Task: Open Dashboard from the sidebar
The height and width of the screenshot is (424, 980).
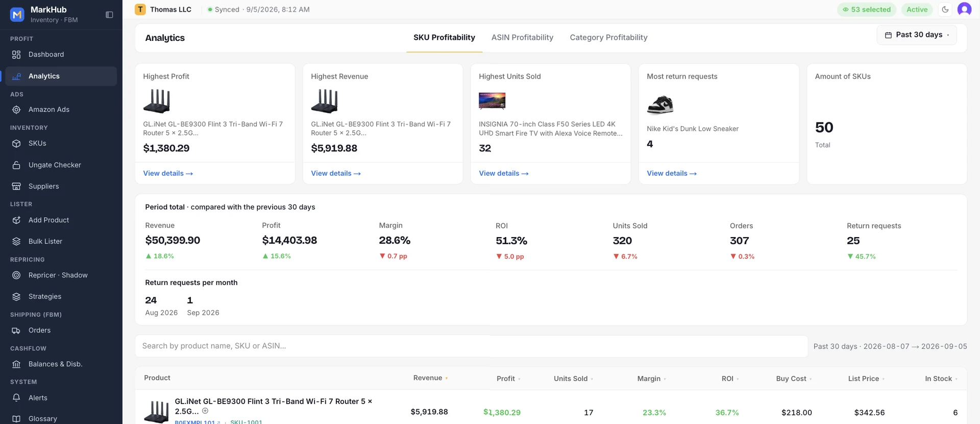Action: click(61, 55)
